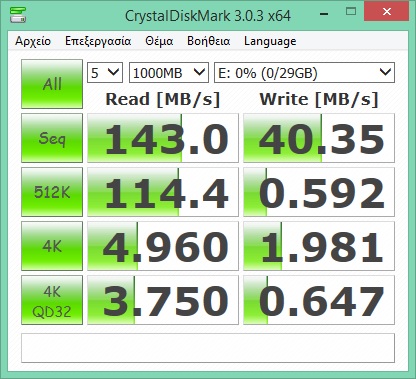Open the Βοήθεια menu
This screenshot has width=416, height=379.
coord(209,41)
